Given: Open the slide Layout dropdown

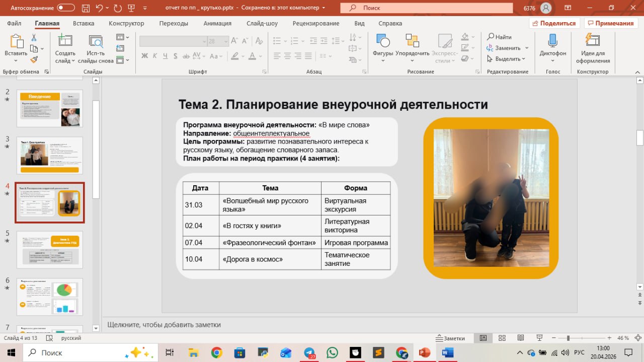Looking at the screenshot, I should click(122, 37).
